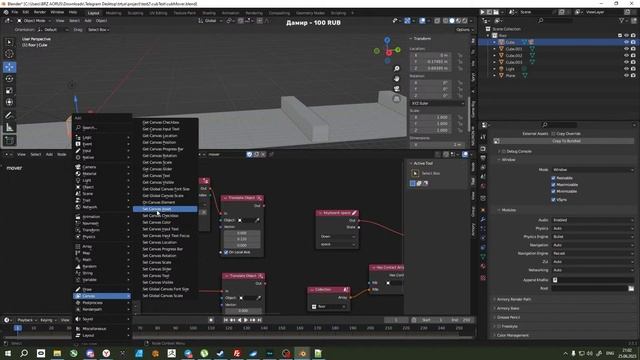Collapse the Modules panel

click(x=508, y=210)
